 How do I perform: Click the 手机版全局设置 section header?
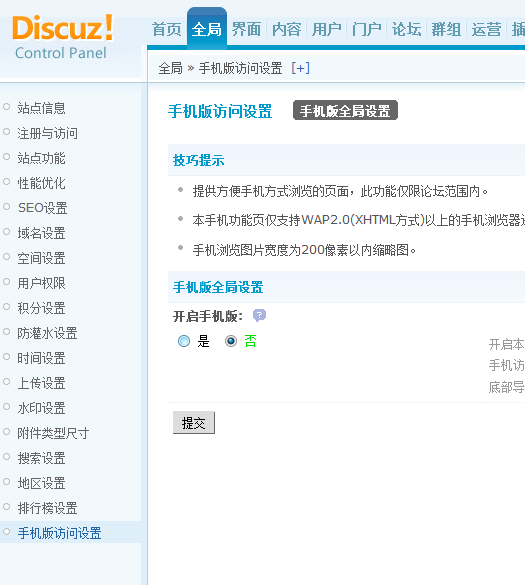(218, 287)
